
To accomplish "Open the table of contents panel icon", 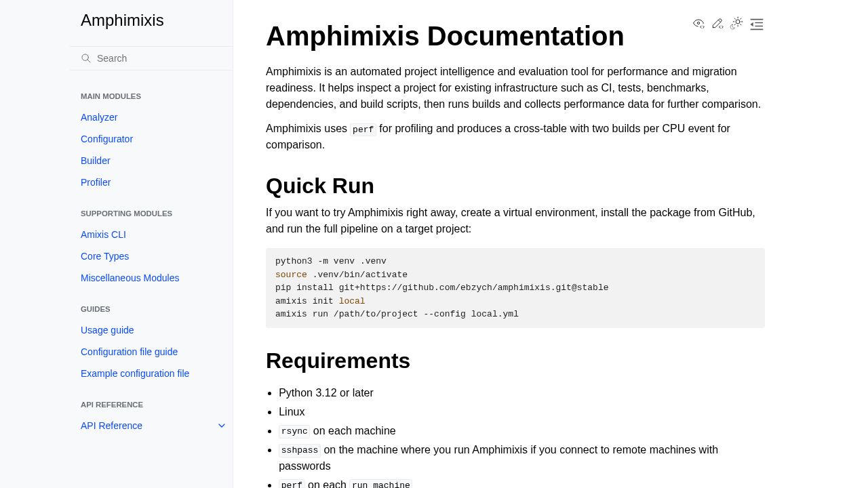I will (x=757, y=24).
